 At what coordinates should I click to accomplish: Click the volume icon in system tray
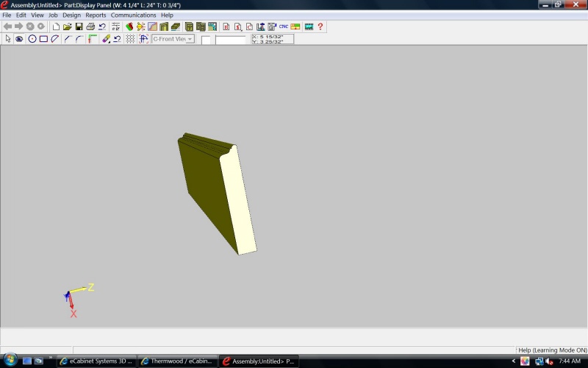coord(549,361)
